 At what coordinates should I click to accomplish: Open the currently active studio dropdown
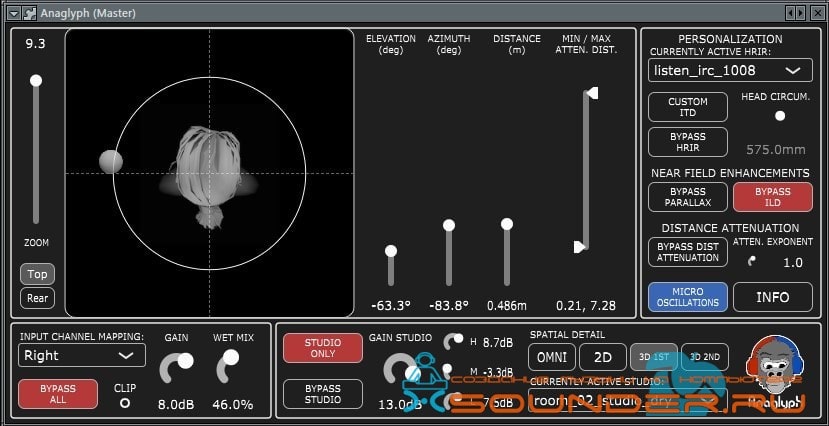tap(628, 400)
